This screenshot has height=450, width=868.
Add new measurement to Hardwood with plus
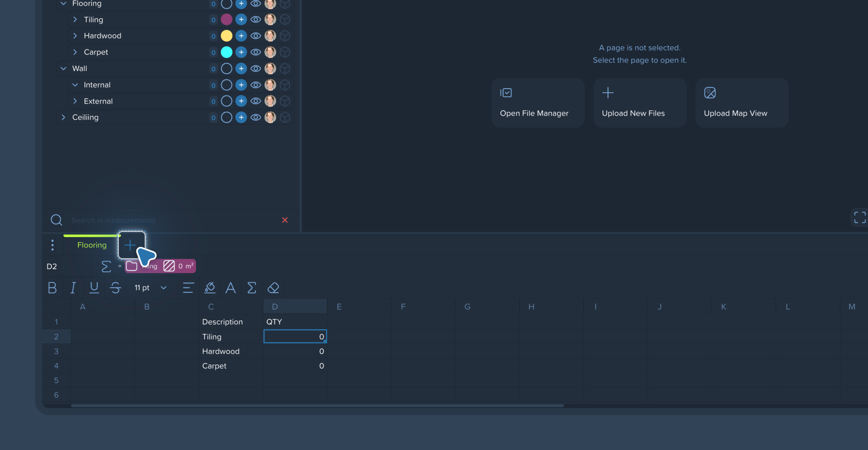click(x=241, y=36)
